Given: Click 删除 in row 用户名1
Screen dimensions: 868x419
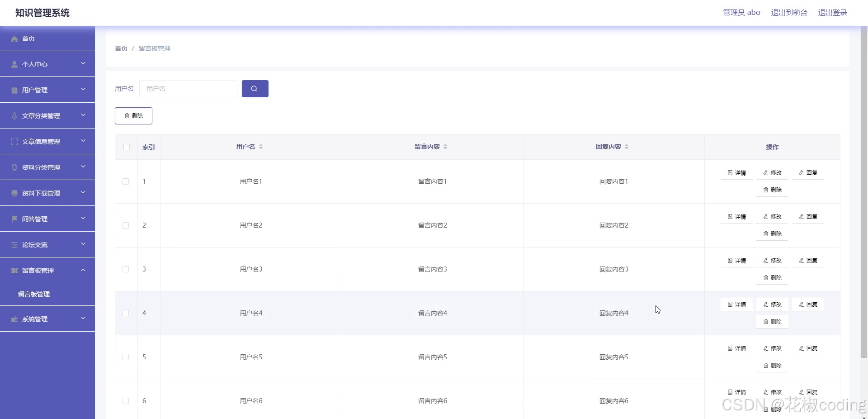Looking at the screenshot, I should click(772, 190).
